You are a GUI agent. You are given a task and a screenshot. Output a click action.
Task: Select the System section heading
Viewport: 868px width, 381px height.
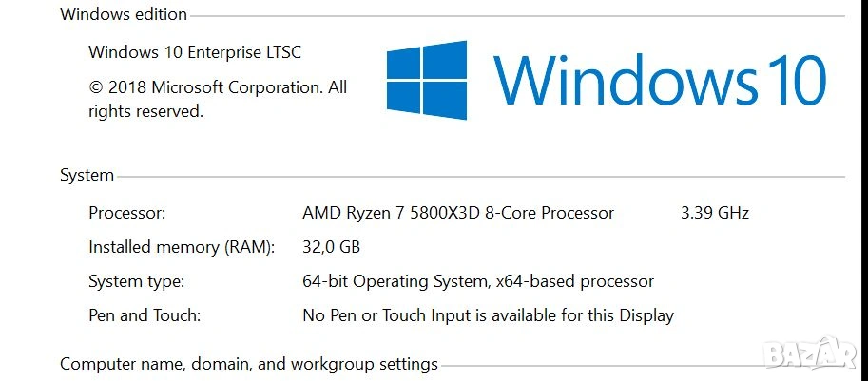click(87, 175)
